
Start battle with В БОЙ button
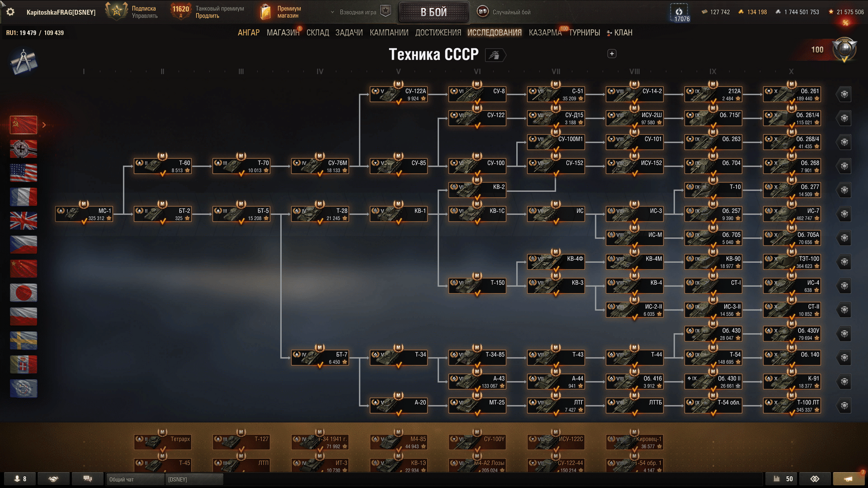(434, 12)
